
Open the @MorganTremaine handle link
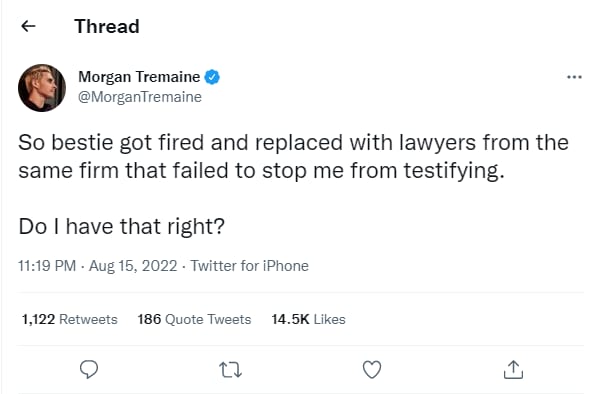tap(140, 97)
